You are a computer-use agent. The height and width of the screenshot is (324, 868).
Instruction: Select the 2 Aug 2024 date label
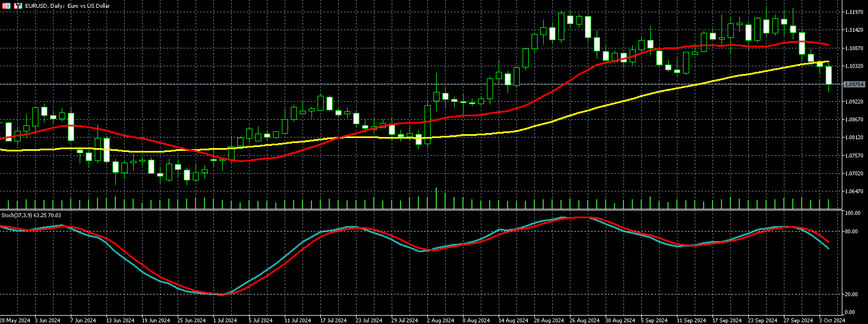click(440, 321)
